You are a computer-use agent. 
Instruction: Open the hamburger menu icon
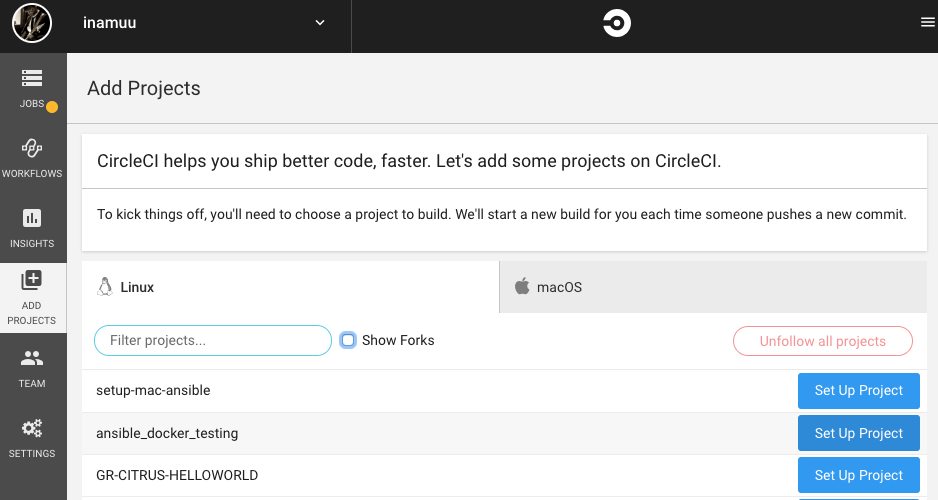tap(927, 23)
